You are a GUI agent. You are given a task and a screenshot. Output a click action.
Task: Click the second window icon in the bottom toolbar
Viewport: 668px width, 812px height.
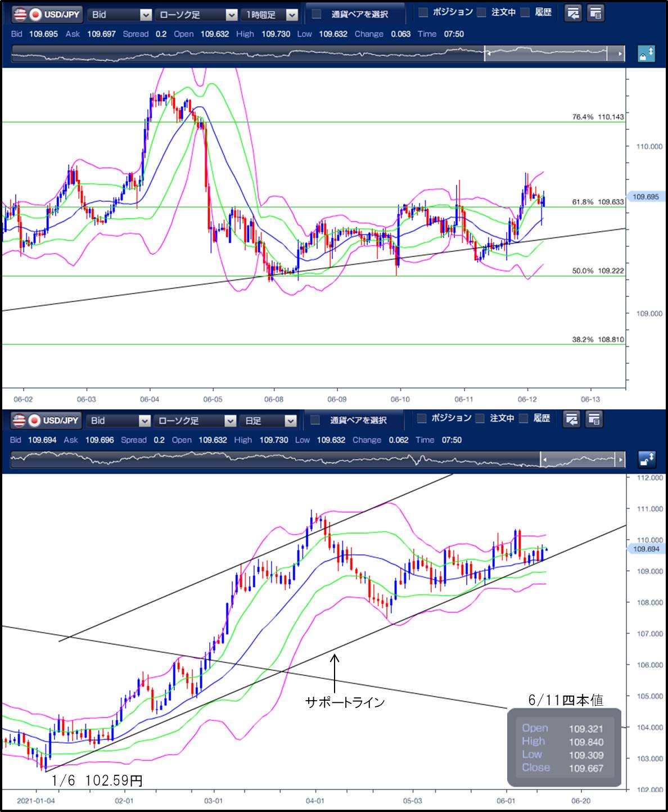[594, 419]
